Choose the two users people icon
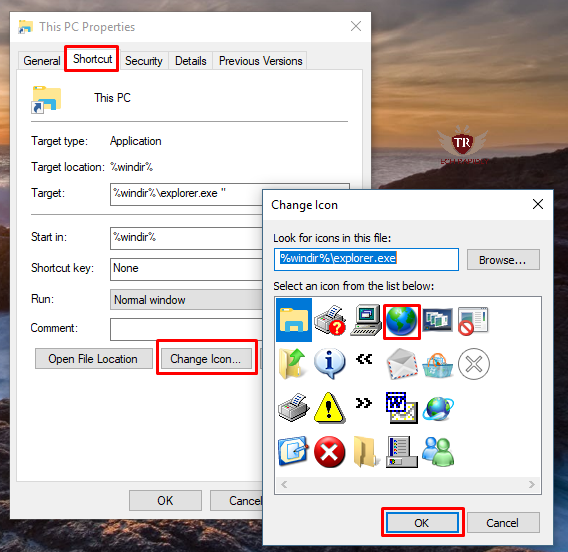This screenshot has height=552, width=568. pyautogui.click(x=438, y=452)
